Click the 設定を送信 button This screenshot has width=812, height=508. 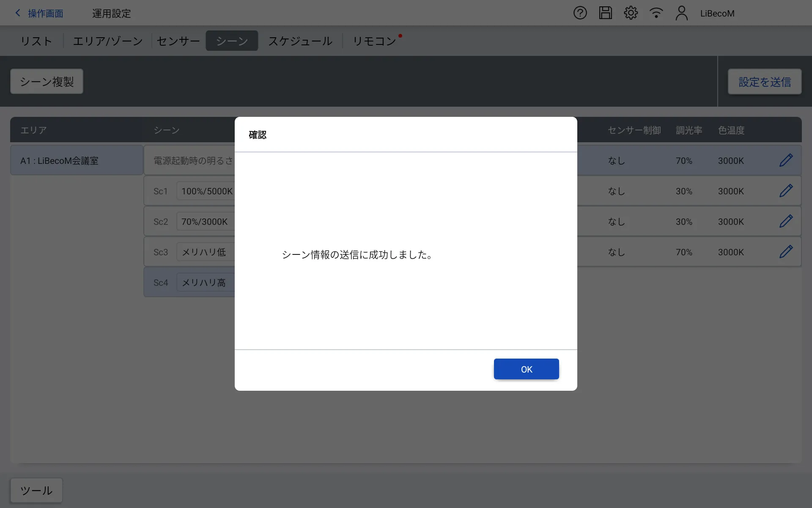(764, 82)
